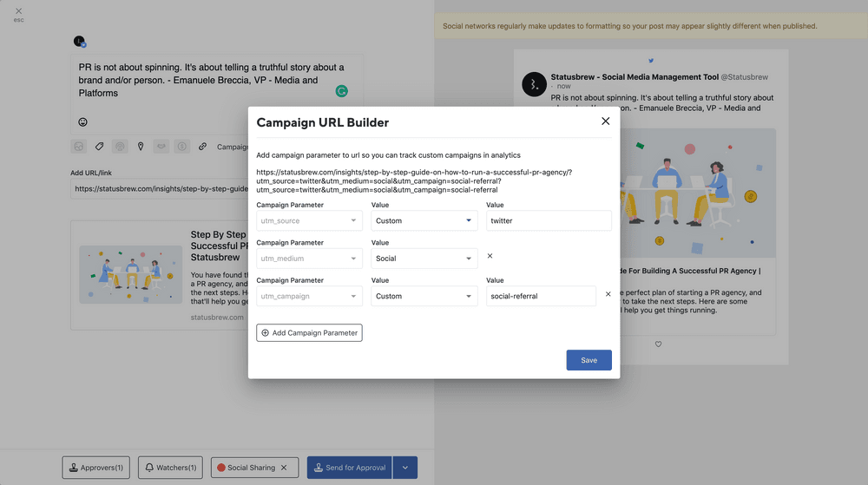Like the tweet preview heart icon
Image resolution: width=868 pixels, height=485 pixels.
coord(658,344)
